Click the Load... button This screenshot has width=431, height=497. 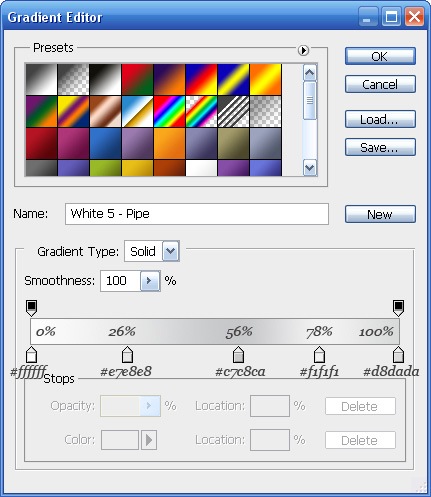tap(380, 119)
